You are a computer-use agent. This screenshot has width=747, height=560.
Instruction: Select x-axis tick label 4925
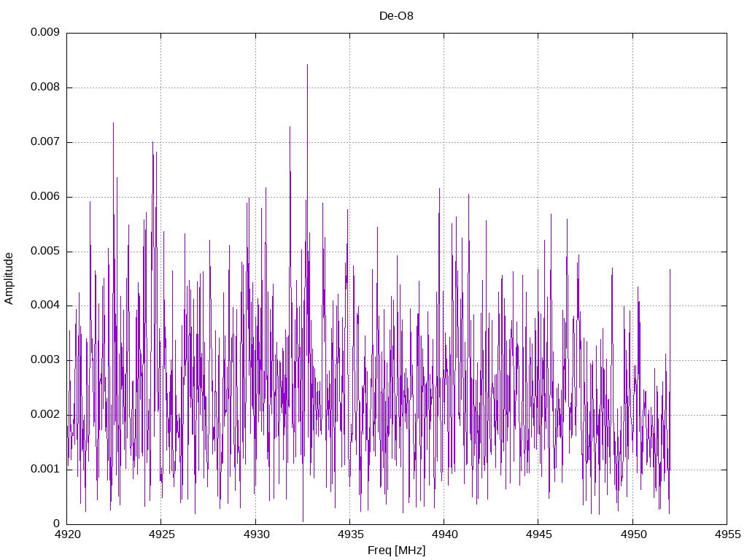[162, 534]
